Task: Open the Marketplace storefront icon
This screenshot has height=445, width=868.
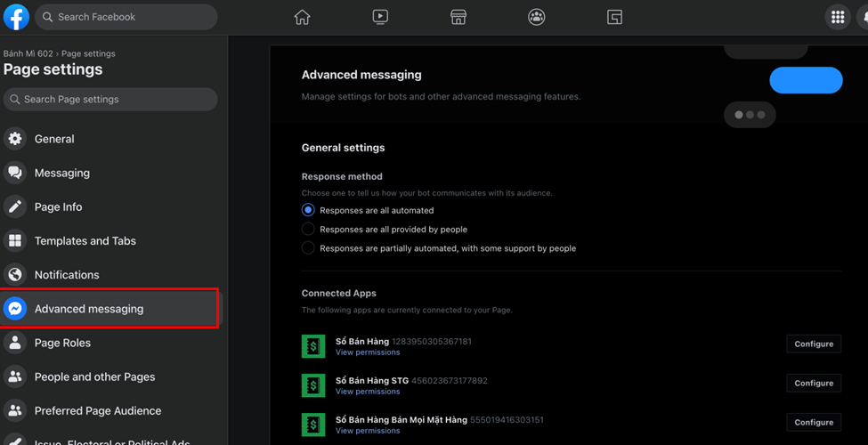Action: coord(458,17)
